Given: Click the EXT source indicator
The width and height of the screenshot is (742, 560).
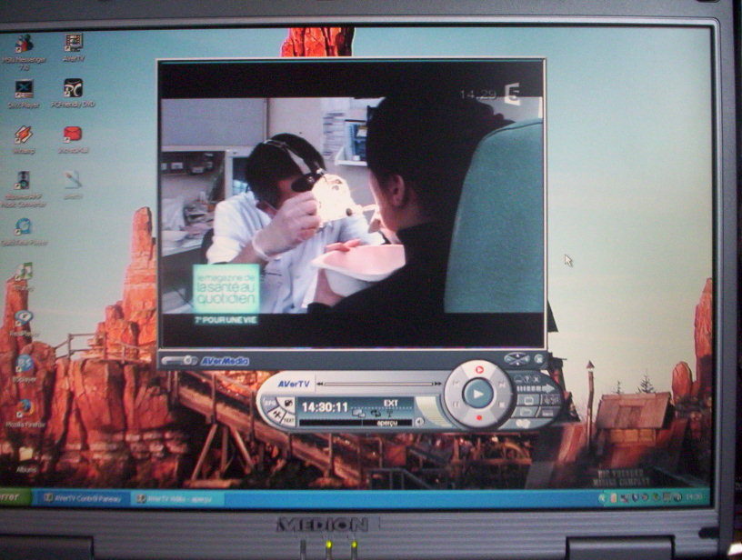Looking at the screenshot, I should coord(391,403).
